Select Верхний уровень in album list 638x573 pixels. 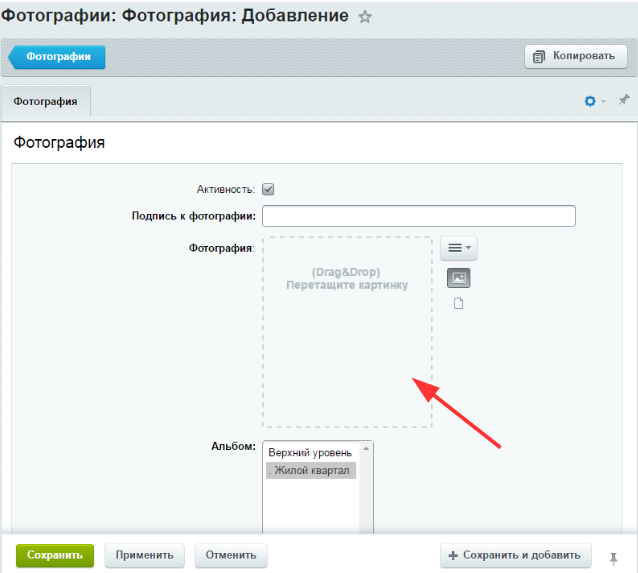pos(310,453)
